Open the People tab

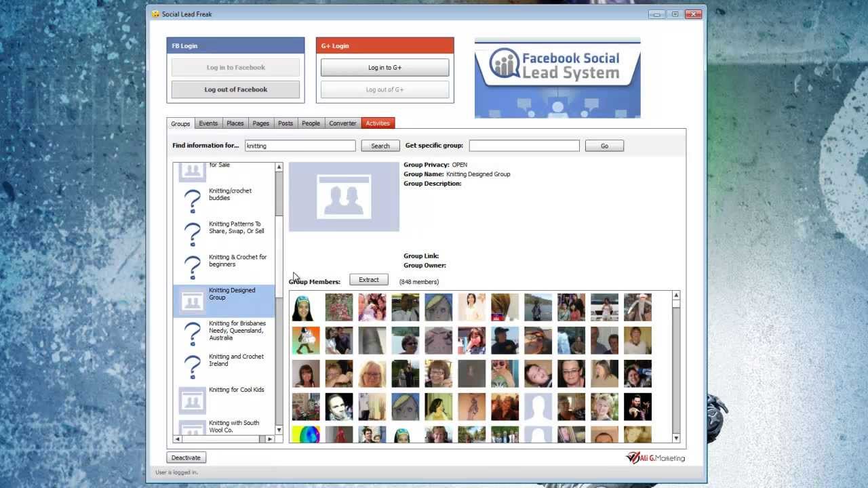(311, 123)
